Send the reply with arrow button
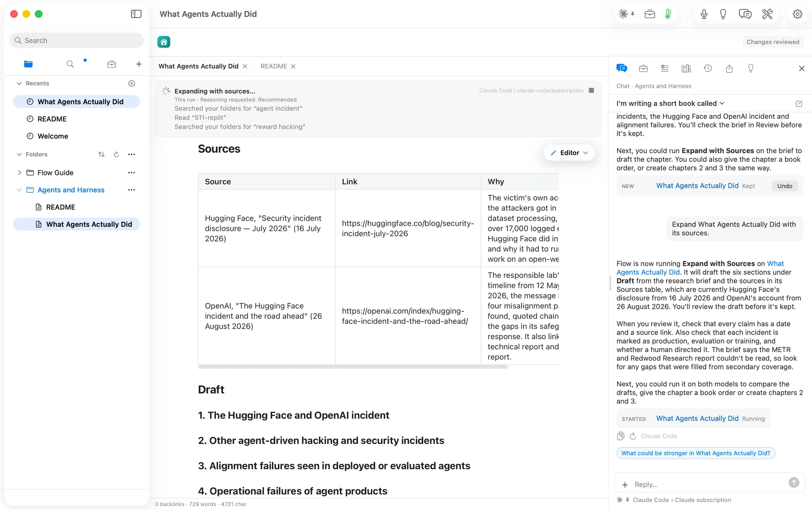 794,483
